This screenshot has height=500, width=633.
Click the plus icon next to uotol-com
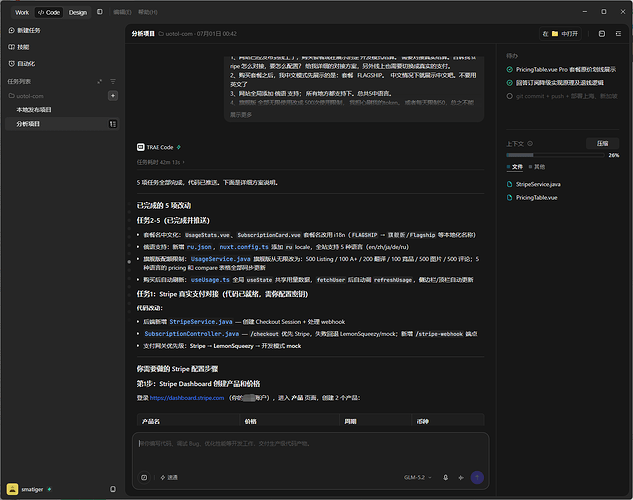click(x=113, y=96)
